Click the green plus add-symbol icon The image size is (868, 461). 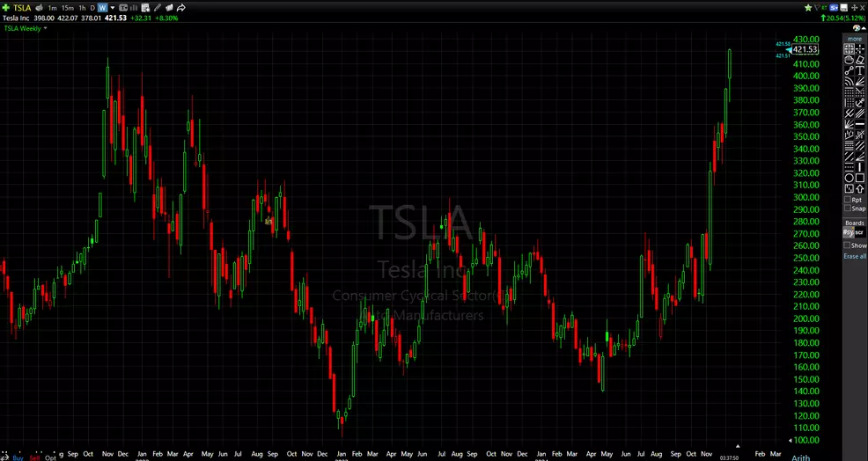tap(6, 7)
